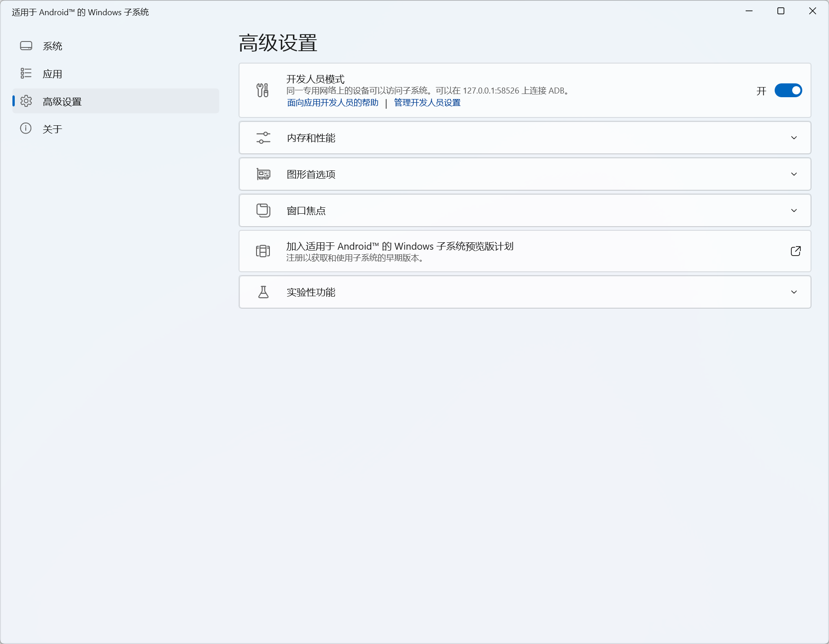Click the 内存和性能 sliders icon
This screenshot has width=829, height=644.
(263, 138)
